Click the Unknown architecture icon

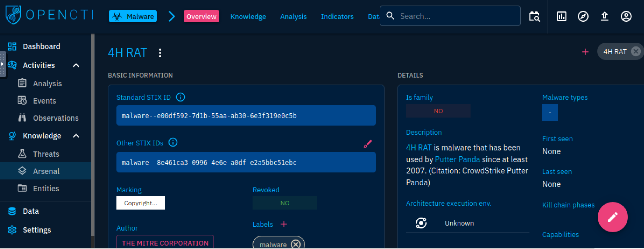[x=421, y=223]
